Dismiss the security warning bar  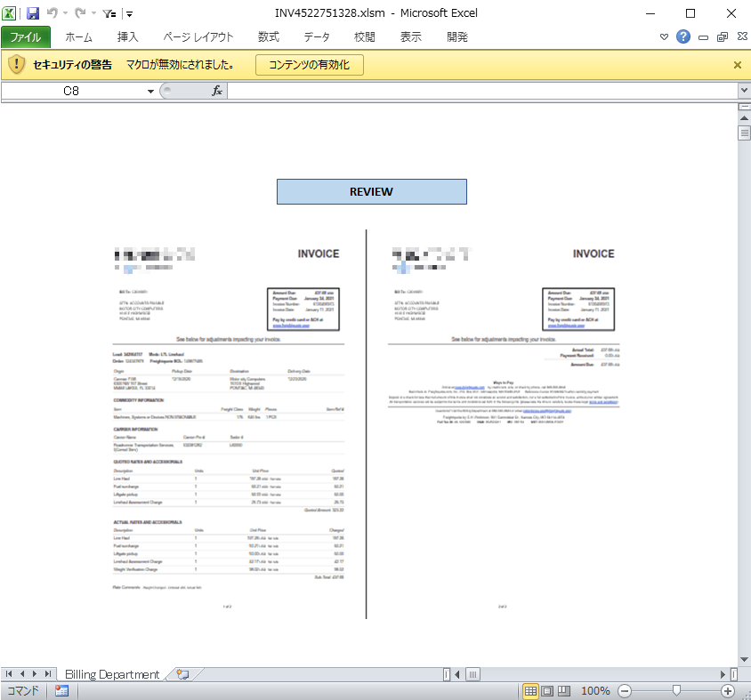pos(738,65)
